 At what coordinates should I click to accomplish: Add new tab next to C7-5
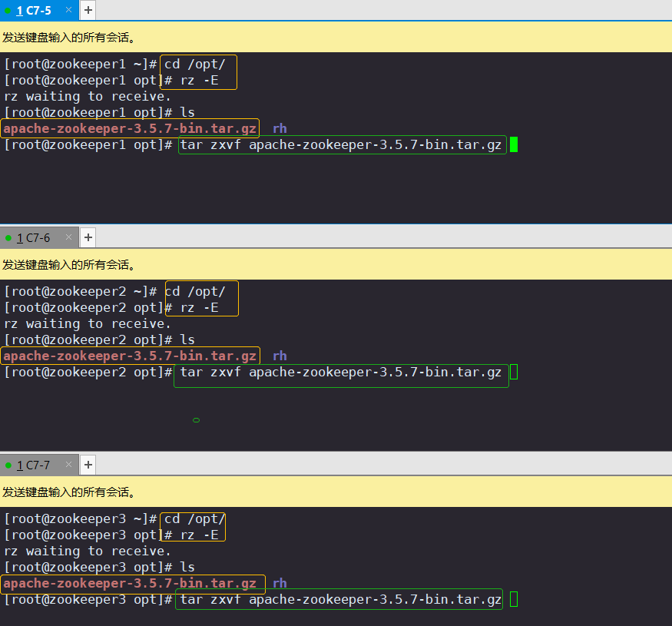pos(88,10)
